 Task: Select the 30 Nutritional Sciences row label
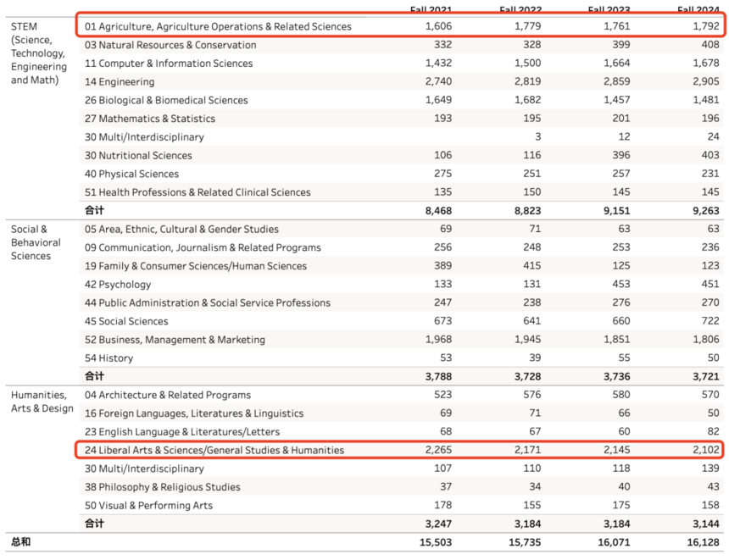pos(138,156)
